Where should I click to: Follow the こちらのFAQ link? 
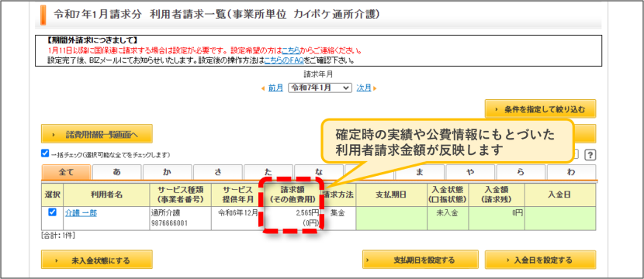284,60
